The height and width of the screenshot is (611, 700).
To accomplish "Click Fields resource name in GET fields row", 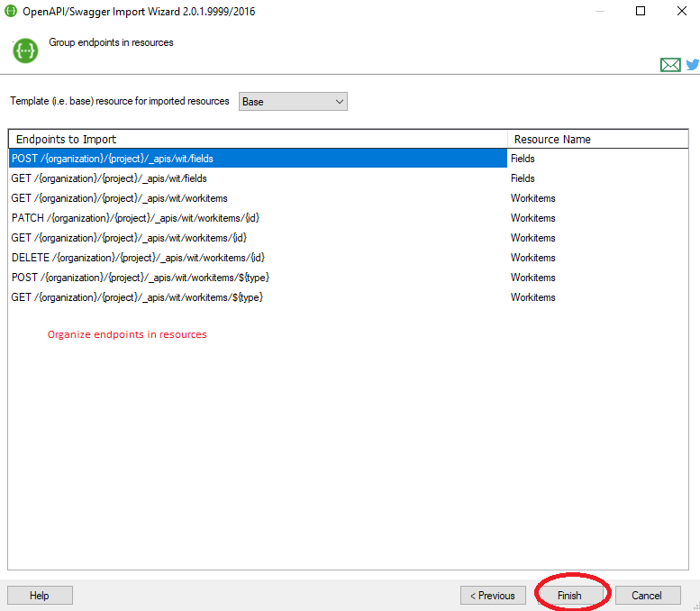I will [523, 178].
